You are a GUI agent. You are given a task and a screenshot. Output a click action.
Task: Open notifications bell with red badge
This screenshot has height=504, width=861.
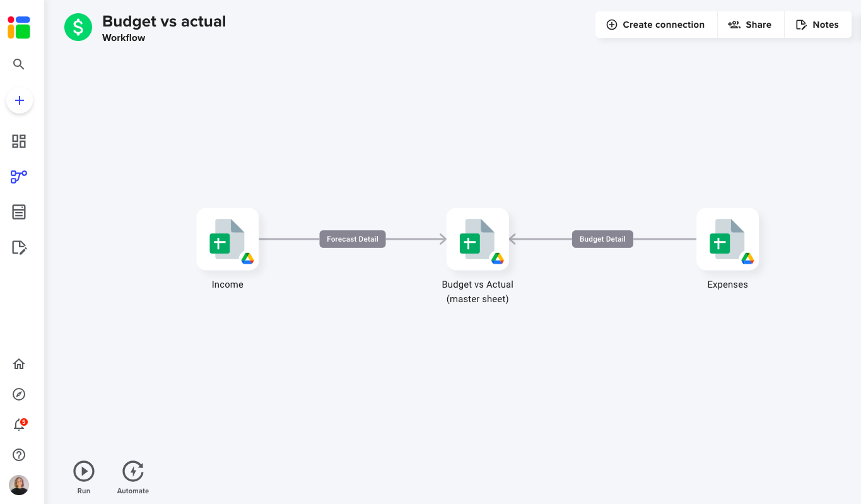tap(19, 425)
